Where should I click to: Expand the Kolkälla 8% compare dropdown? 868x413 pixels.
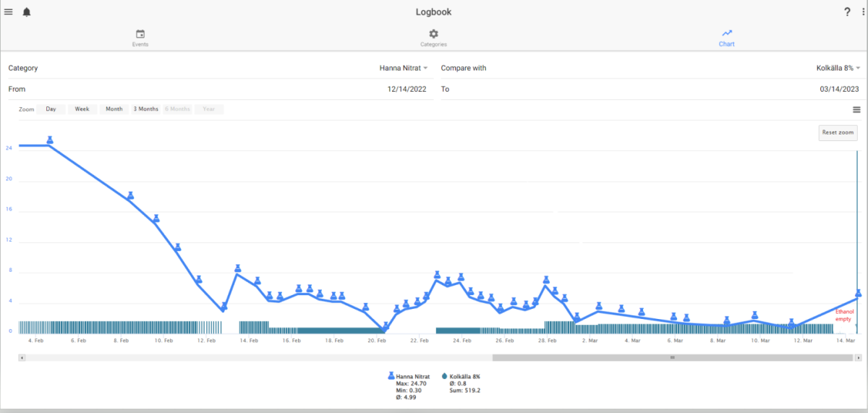pos(836,68)
